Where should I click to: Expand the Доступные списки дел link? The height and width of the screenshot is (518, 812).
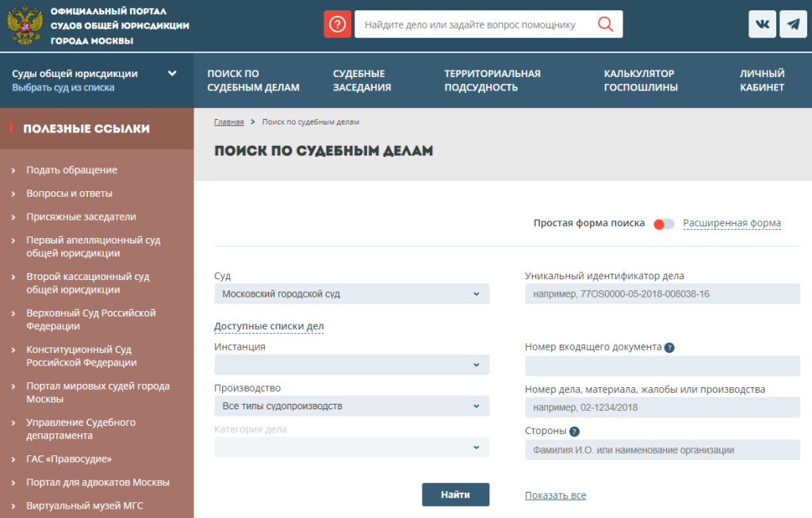pyautogui.click(x=269, y=327)
